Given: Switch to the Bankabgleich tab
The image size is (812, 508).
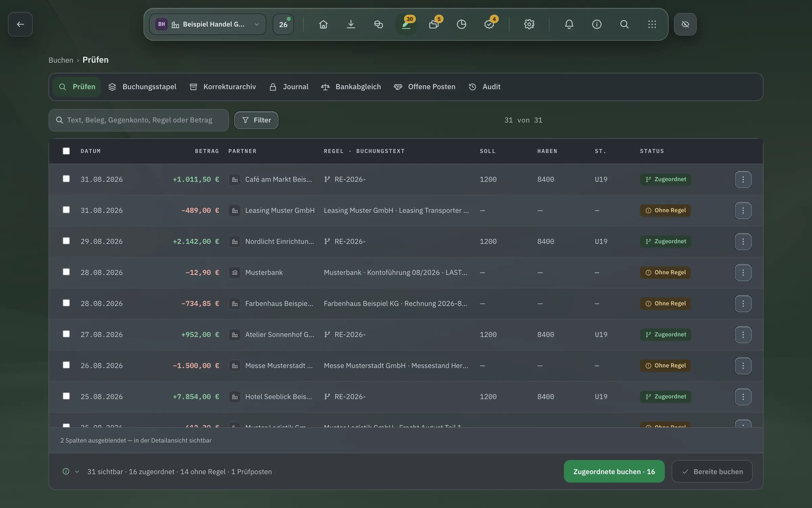Looking at the screenshot, I should [351, 87].
